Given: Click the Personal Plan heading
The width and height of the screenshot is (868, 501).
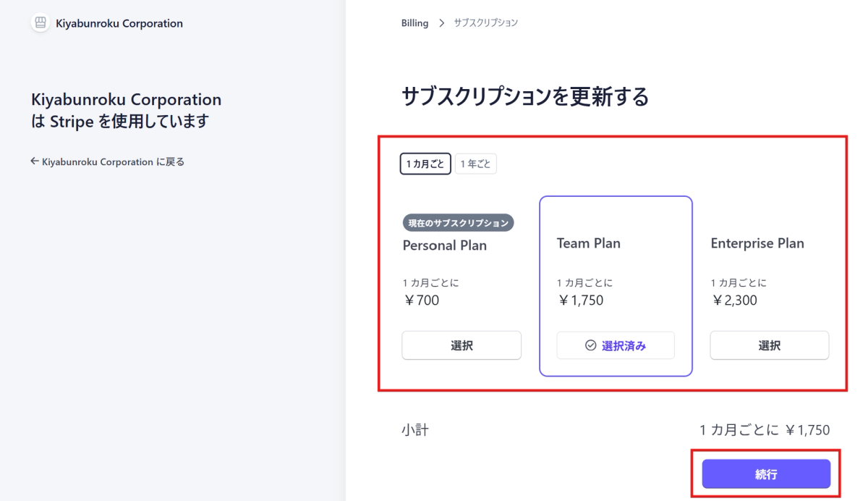Looking at the screenshot, I should 444,245.
